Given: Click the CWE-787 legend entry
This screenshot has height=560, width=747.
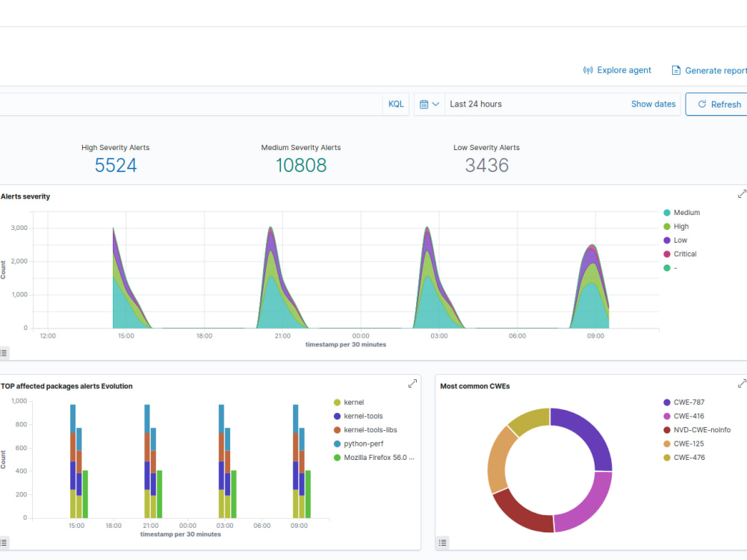Looking at the screenshot, I should pos(684,402).
